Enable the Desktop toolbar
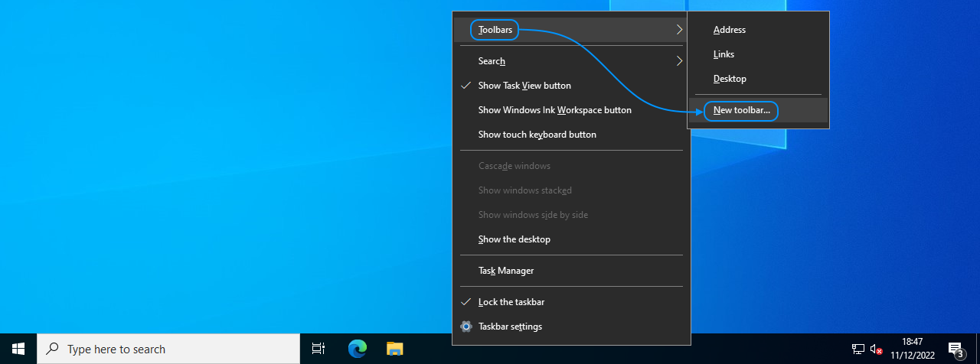The image size is (980, 364). pos(758,79)
